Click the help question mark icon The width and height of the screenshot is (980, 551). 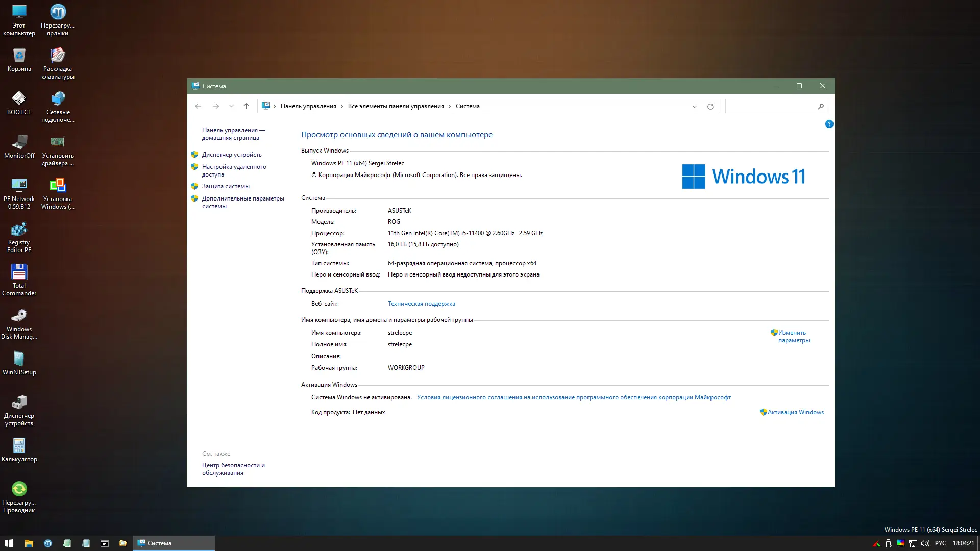pos(829,124)
